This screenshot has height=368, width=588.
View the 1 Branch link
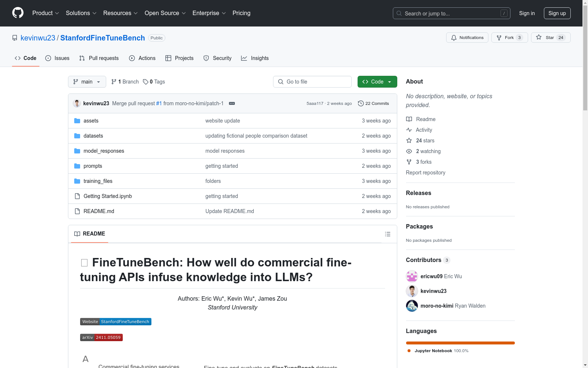(125, 82)
